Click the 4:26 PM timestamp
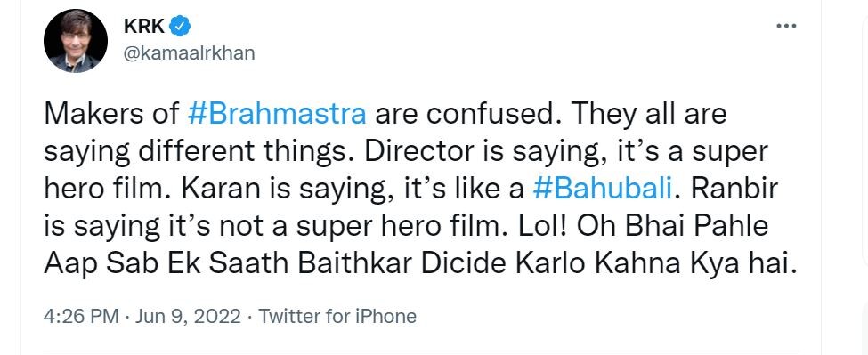The height and width of the screenshot is (355, 868). (81, 317)
